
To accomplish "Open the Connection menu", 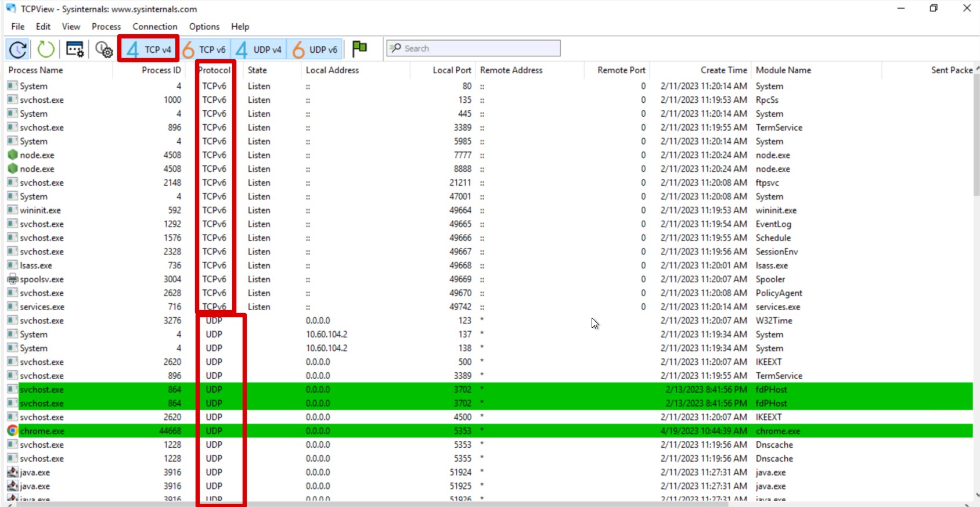I will 155,27.
